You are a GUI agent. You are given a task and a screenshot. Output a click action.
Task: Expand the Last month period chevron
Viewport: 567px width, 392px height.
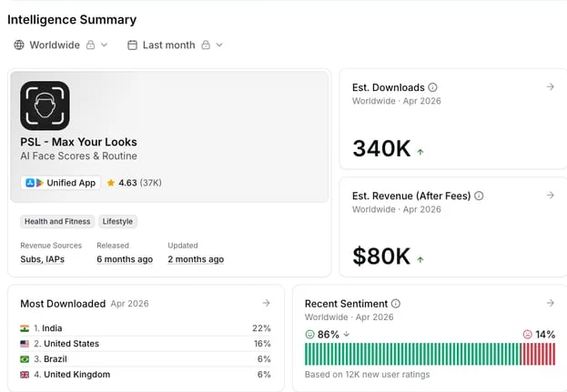219,45
